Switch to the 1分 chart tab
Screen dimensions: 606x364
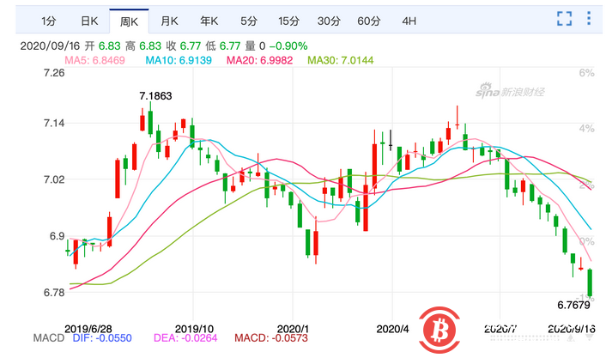pos(49,21)
